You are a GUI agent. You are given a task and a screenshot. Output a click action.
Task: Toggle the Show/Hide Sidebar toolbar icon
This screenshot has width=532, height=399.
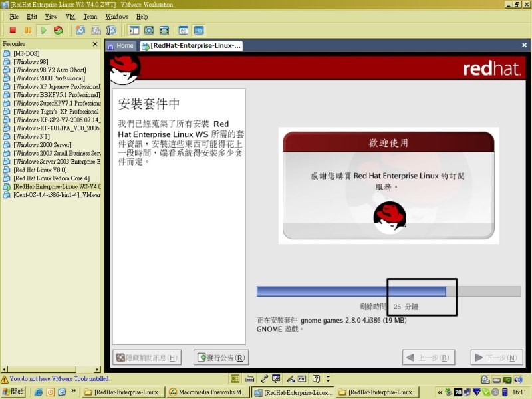pyautogui.click(x=134, y=30)
